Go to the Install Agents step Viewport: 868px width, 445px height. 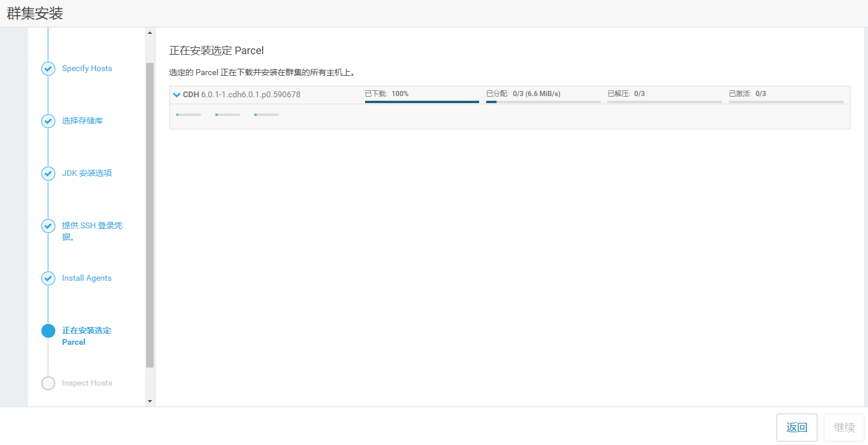[87, 278]
